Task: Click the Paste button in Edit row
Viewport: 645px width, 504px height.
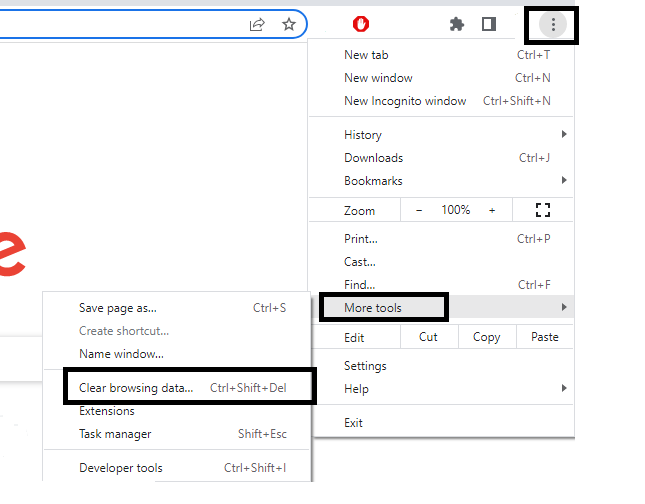Action: 545,337
